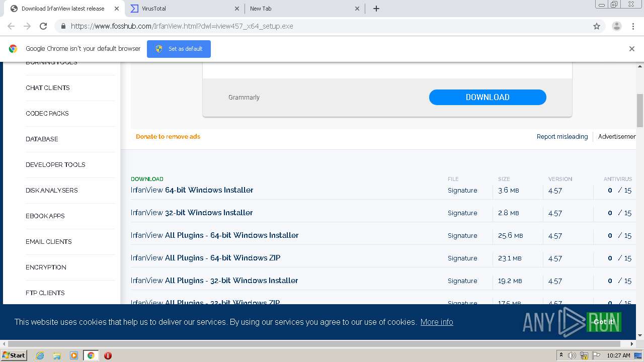Screen dimensions: 644x362
Task: Download IrfanView All Plugins 32-bit Windows Installer
Action: [x=214, y=281]
